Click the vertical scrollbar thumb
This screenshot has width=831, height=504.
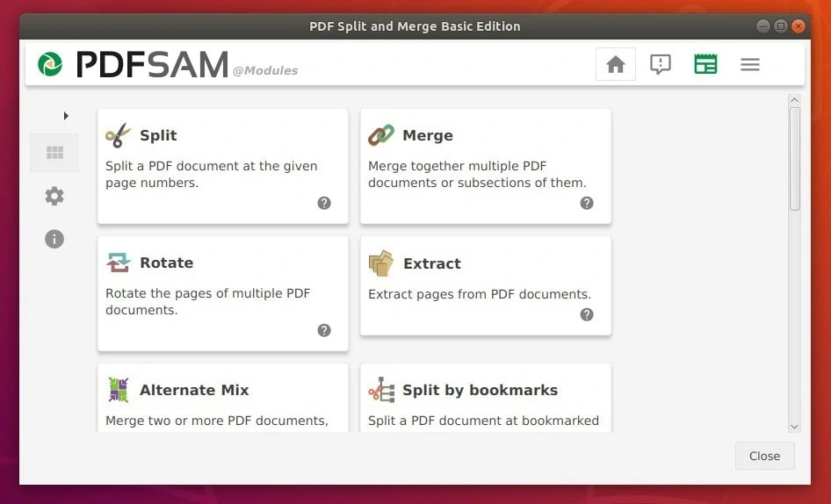point(794,158)
